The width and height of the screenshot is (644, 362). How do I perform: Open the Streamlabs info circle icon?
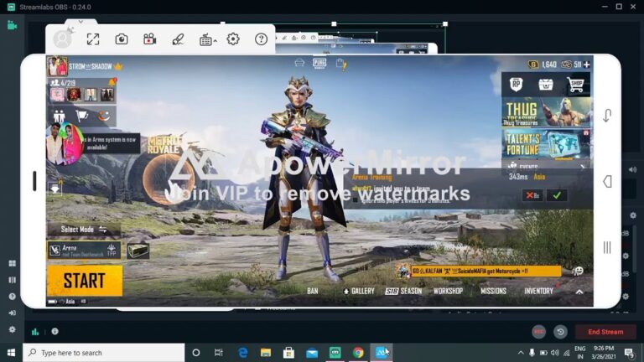point(55,331)
